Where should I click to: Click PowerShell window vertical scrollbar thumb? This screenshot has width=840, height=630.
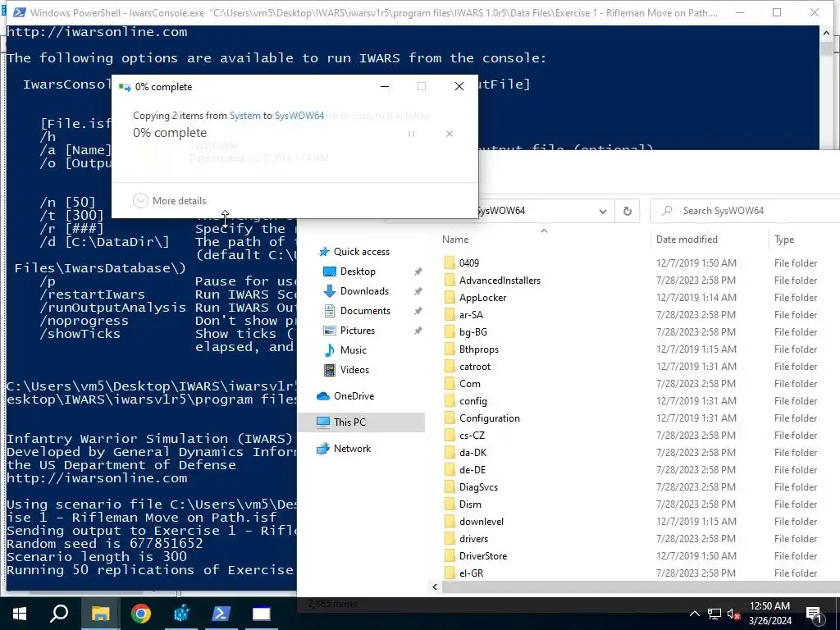[827, 48]
